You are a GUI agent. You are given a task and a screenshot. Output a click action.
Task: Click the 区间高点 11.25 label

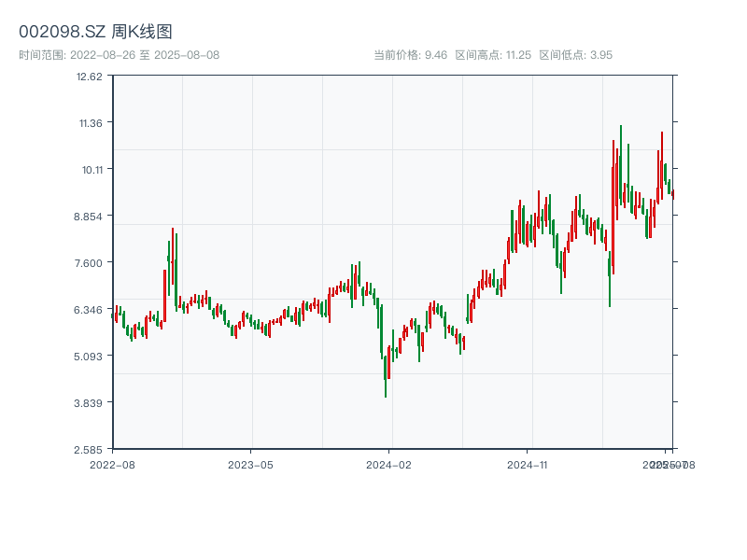pyautogui.click(x=493, y=55)
